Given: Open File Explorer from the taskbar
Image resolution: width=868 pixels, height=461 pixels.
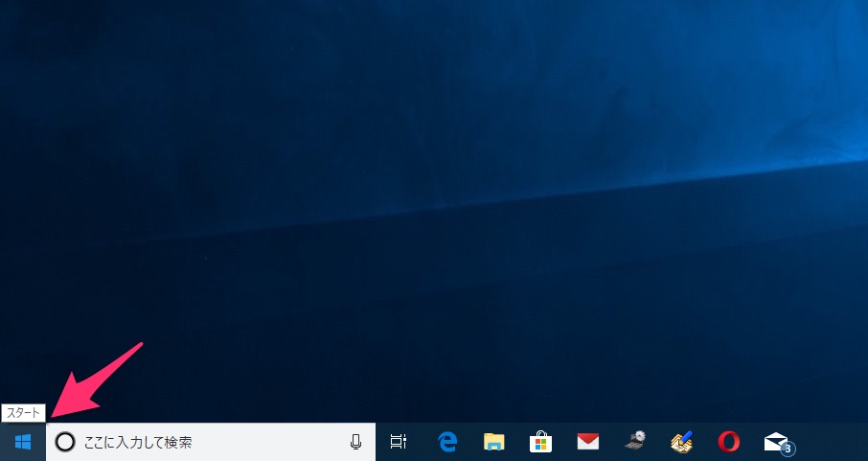Looking at the screenshot, I should pos(493,442).
